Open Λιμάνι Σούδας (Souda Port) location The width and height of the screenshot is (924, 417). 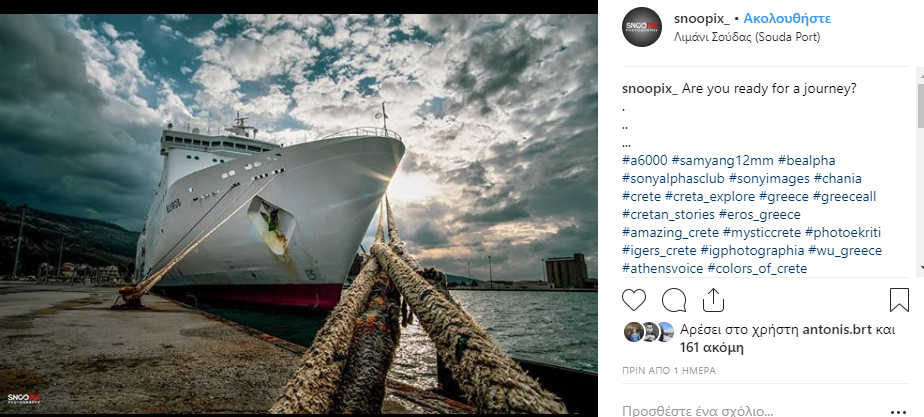point(747,37)
